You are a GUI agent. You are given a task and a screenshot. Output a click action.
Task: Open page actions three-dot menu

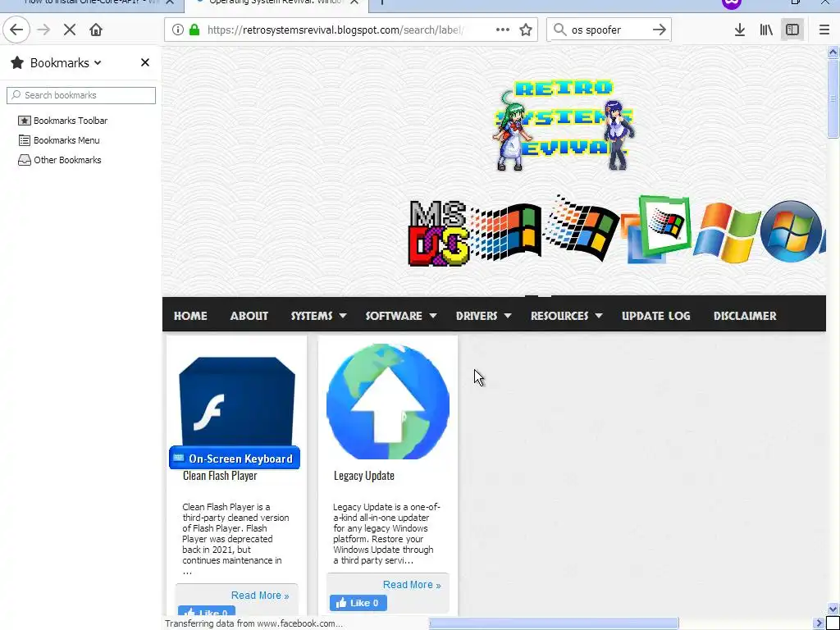point(503,30)
